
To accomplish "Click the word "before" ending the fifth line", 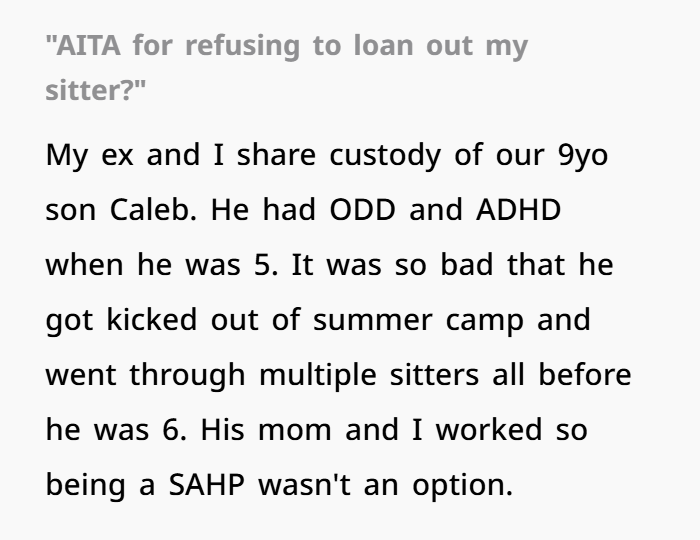I will (x=585, y=374).
